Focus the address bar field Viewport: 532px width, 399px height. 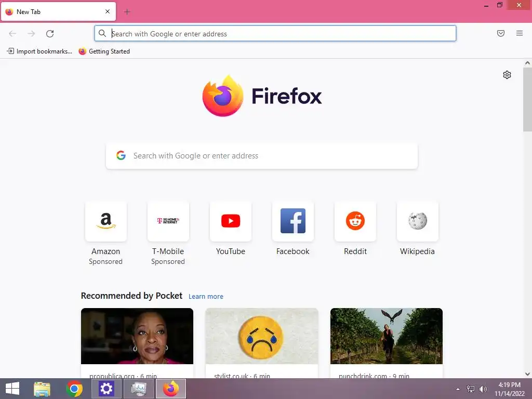[275, 34]
